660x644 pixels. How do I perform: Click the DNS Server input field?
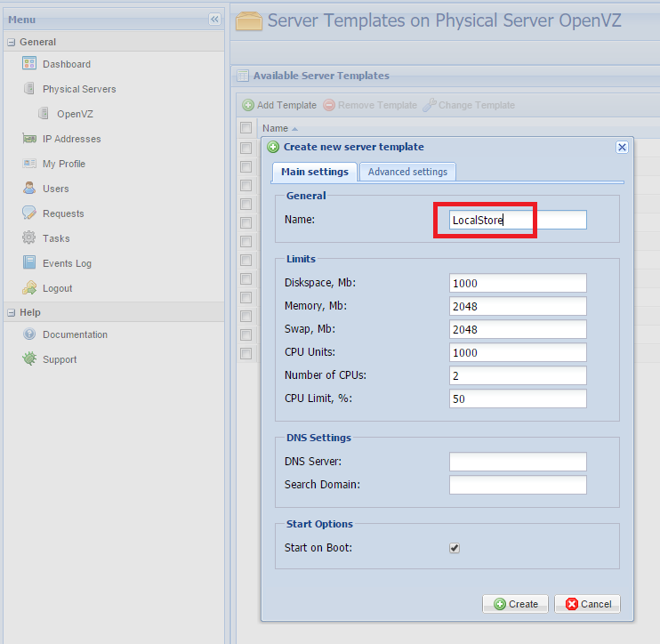[518, 462]
